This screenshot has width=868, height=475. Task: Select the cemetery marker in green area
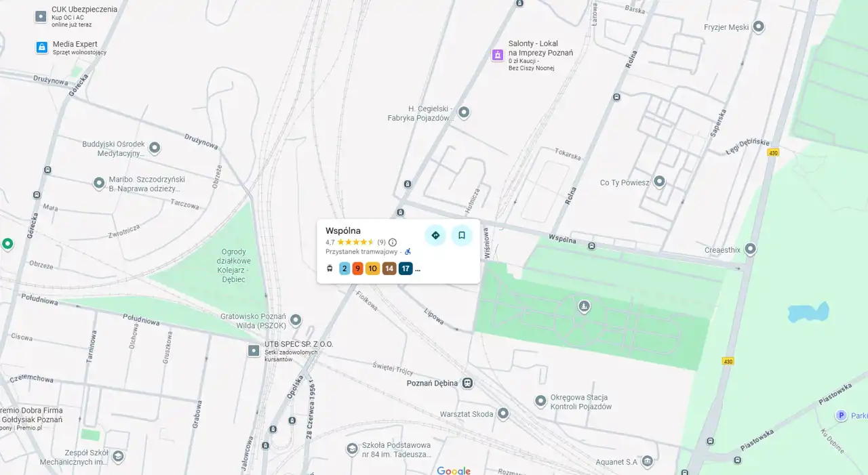584,306
